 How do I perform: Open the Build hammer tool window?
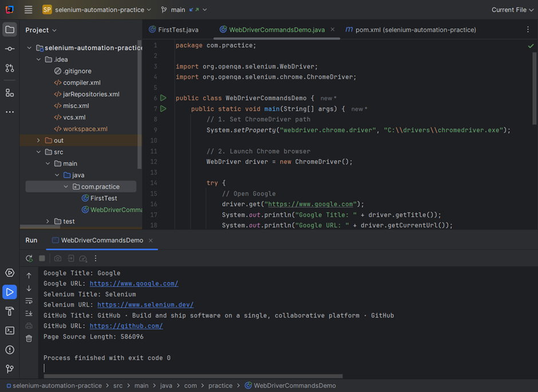click(10, 311)
